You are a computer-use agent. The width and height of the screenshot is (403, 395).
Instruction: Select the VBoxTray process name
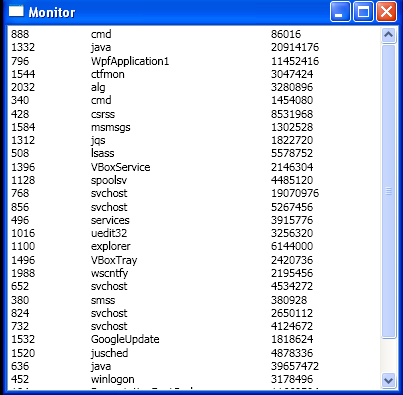(114, 260)
